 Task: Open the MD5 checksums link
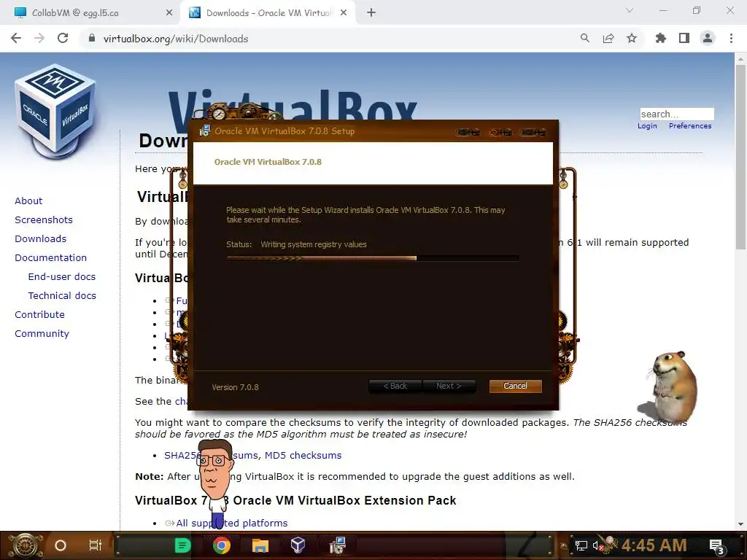[x=303, y=455]
